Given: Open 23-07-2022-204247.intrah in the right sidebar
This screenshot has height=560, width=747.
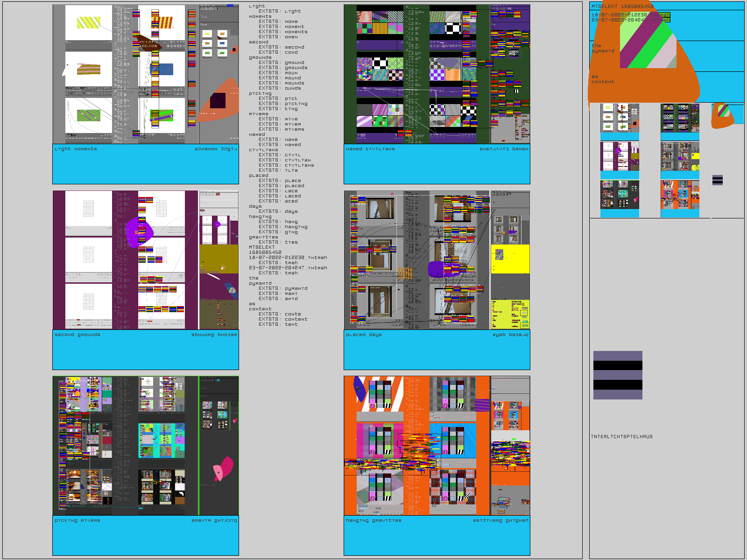Looking at the screenshot, I should pos(630,20).
